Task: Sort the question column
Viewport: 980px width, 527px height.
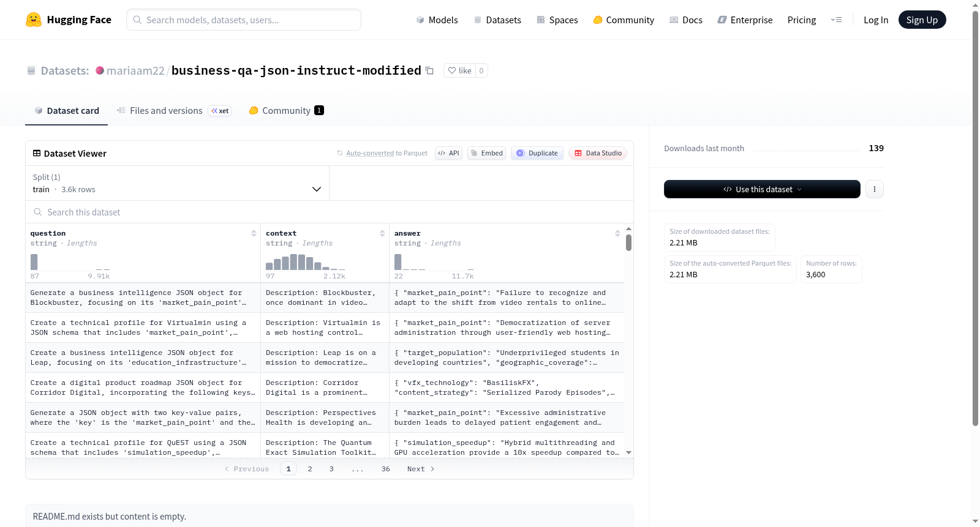Action: tap(254, 233)
